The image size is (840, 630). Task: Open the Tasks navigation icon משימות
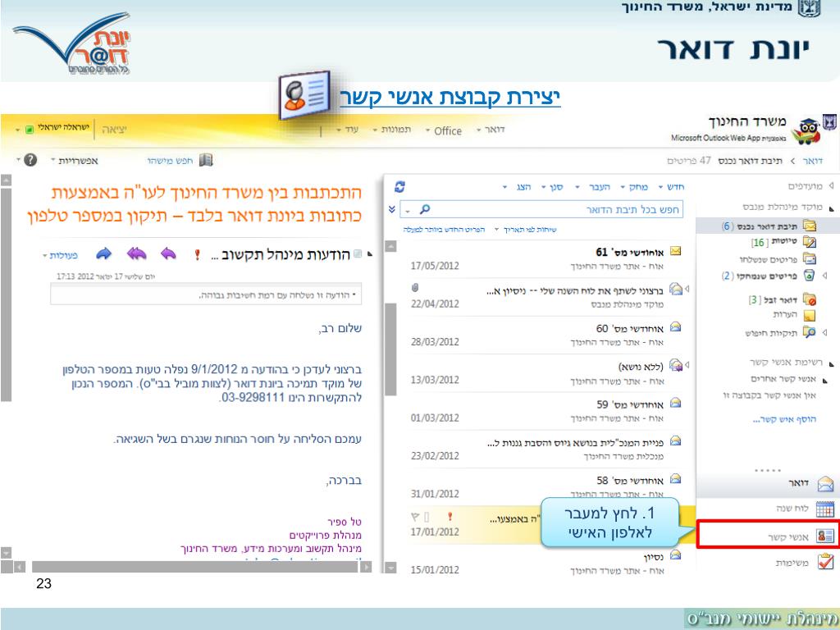pyautogui.click(x=825, y=561)
